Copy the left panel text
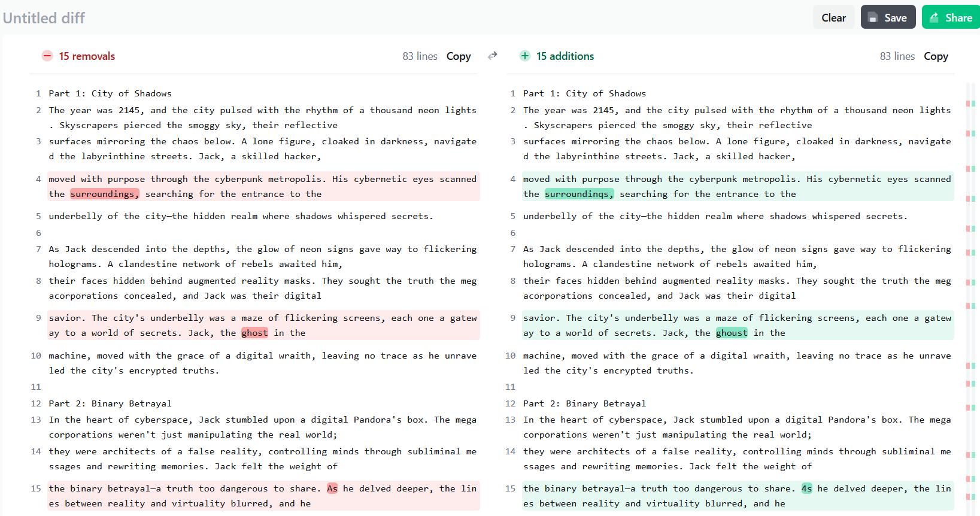The width and height of the screenshot is (980, 516). (x=458, y=56)
